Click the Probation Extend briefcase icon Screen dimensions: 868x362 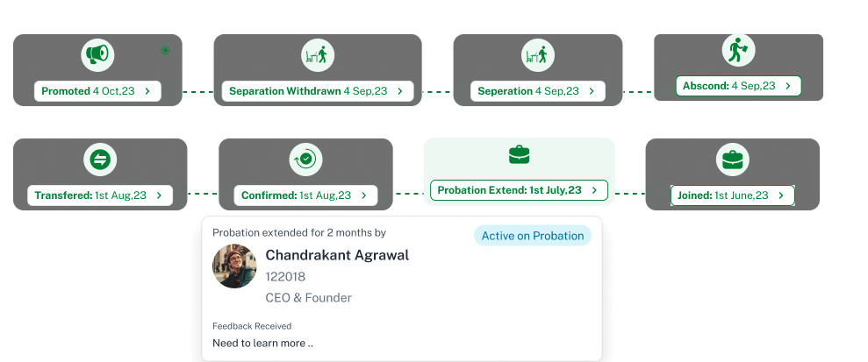click(520, 156)
